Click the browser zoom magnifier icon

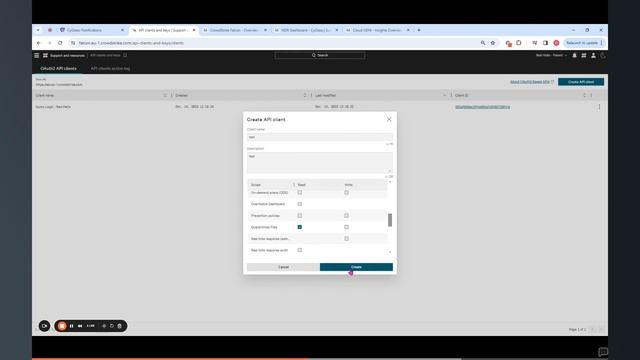pyautogui.click(x=483, y=43)
